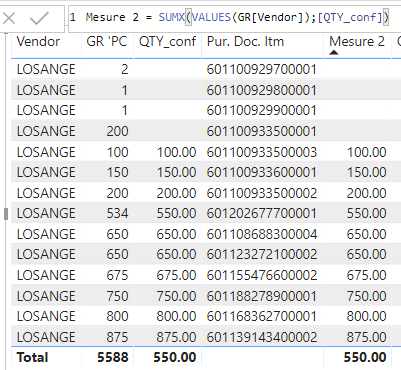The height and width of the screenshot is (370, 401).
Task: Click the Mesure 2 total 550.00
Action: [365, 357]
